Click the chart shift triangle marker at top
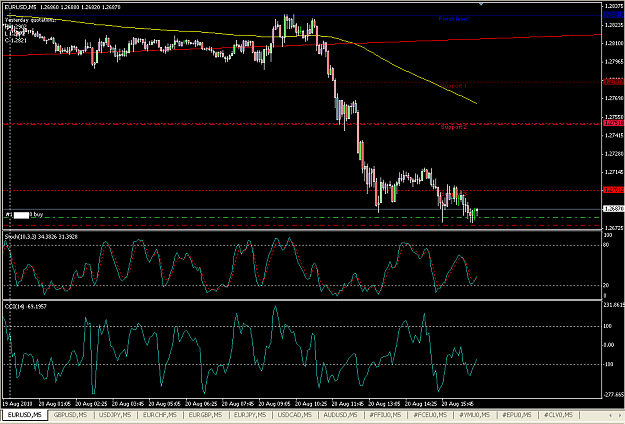 coord(481,4)
